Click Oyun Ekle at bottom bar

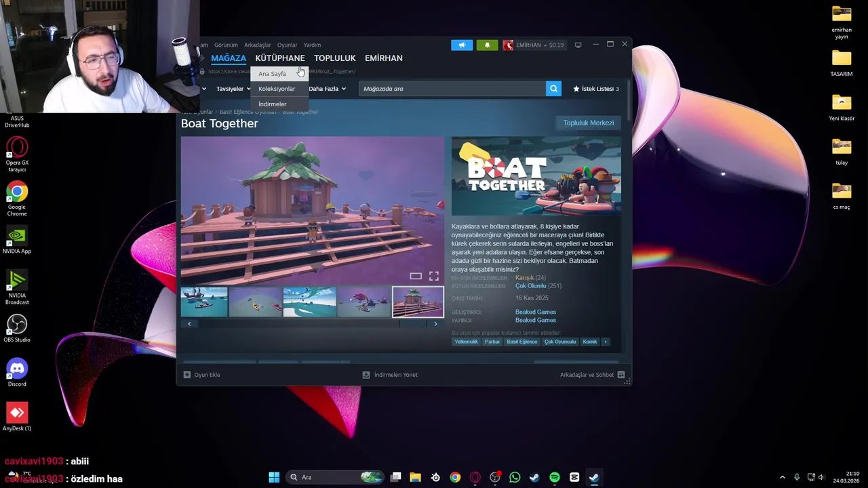[x=202, y=375]
